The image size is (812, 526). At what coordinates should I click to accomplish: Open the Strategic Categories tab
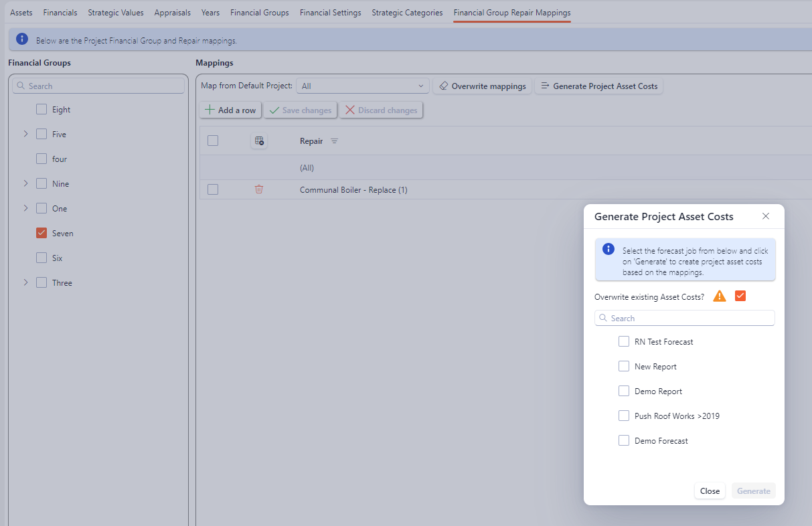click(407, 13)
